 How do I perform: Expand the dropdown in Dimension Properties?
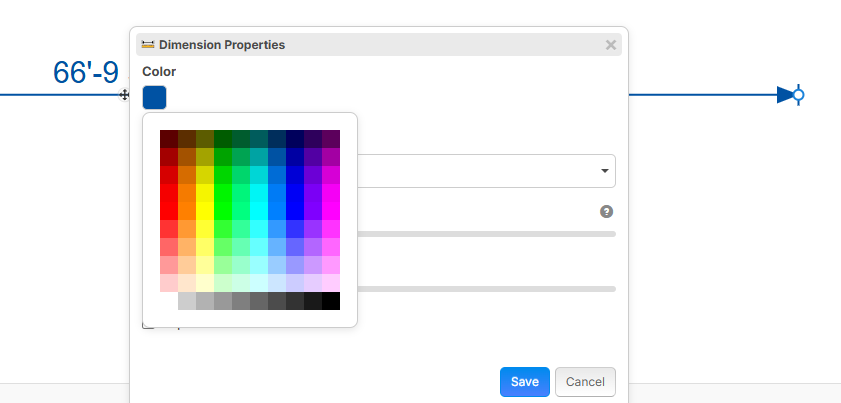point(604,172)
